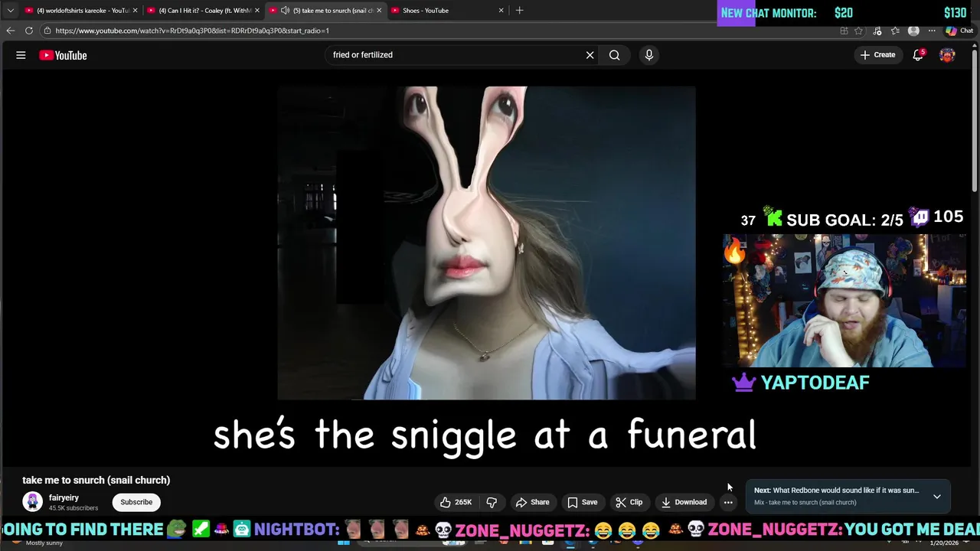980x551 pixels.
Task: Go back in browser history
Action: [10, 31]
